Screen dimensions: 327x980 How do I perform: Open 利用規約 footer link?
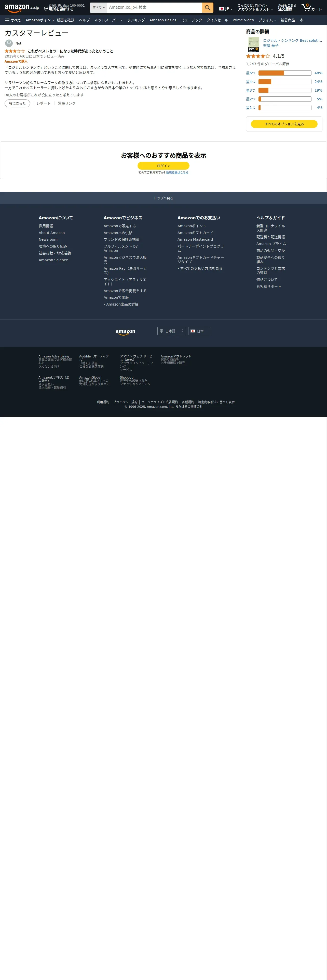point(103,402)
